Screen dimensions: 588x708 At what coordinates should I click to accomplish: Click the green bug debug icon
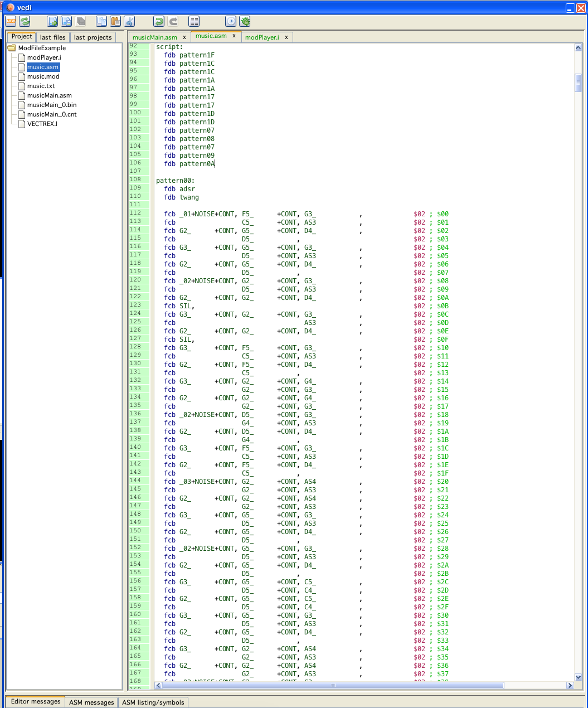pos(245,21)
